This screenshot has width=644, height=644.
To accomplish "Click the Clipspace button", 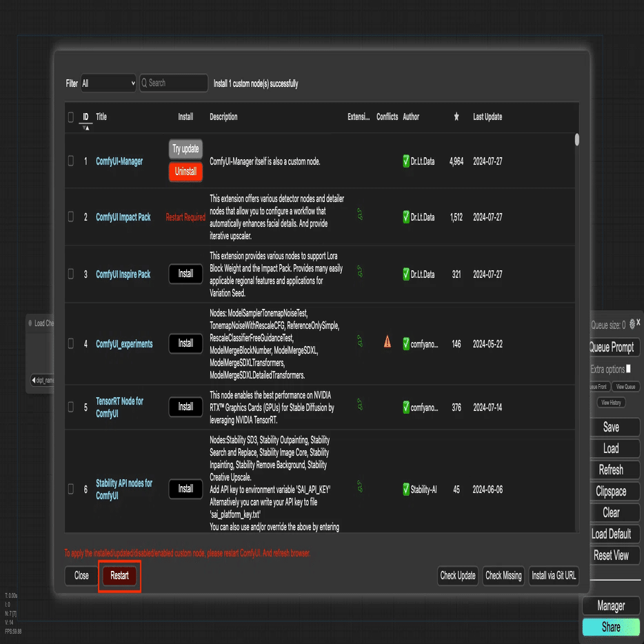I will (614, 491).
